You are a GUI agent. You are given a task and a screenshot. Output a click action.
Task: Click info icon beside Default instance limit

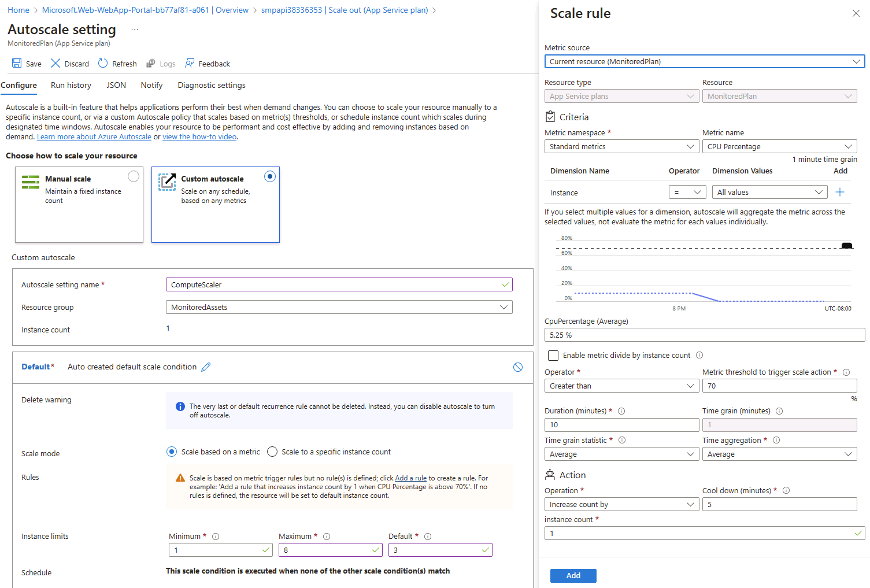point(428,537)
